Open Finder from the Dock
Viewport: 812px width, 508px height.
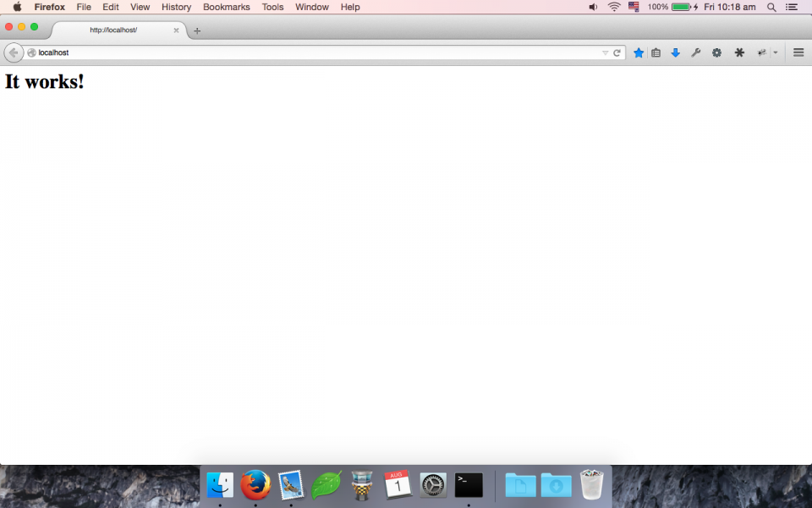220,486
